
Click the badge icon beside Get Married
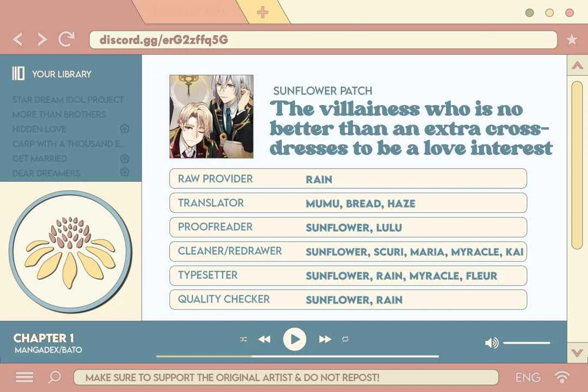125,158
